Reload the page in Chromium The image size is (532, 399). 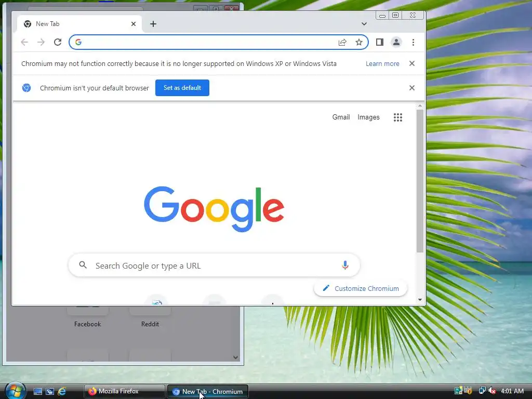(58, 42)
